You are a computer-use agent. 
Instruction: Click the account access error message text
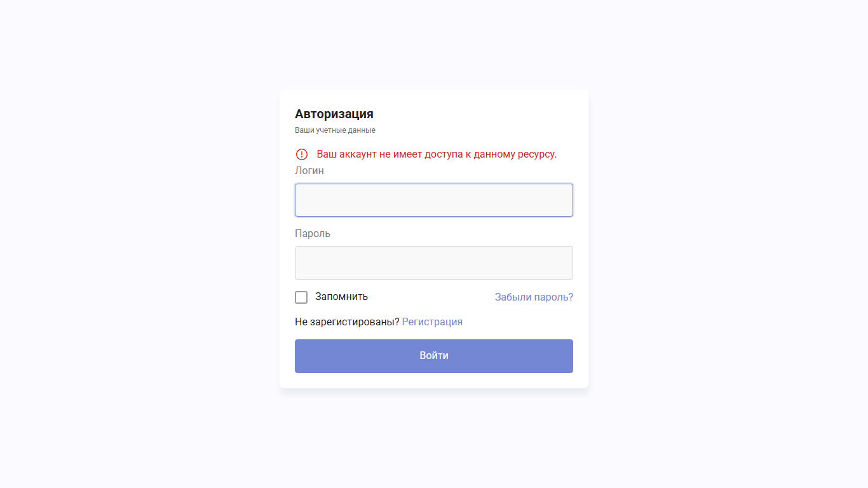click(437, 154)
